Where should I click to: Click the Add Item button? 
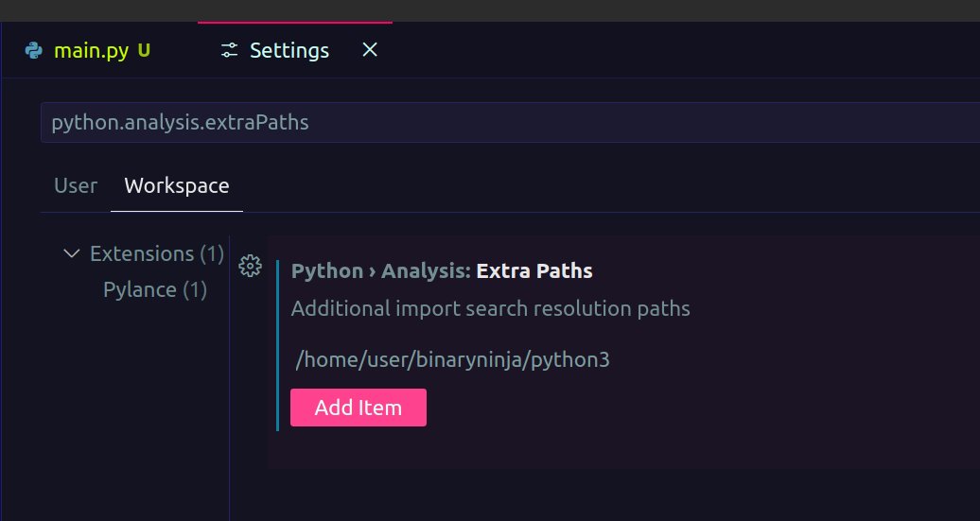coord(359,408)
